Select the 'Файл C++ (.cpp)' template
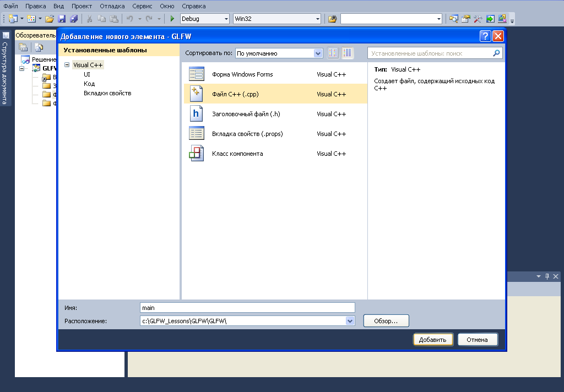 [x=275, y=94]
